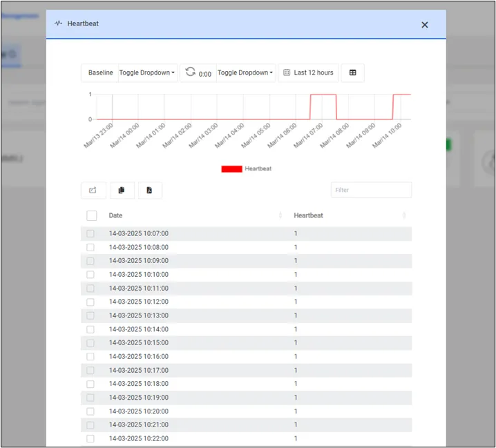Sort by the Date column header

[x=115, y=215]
